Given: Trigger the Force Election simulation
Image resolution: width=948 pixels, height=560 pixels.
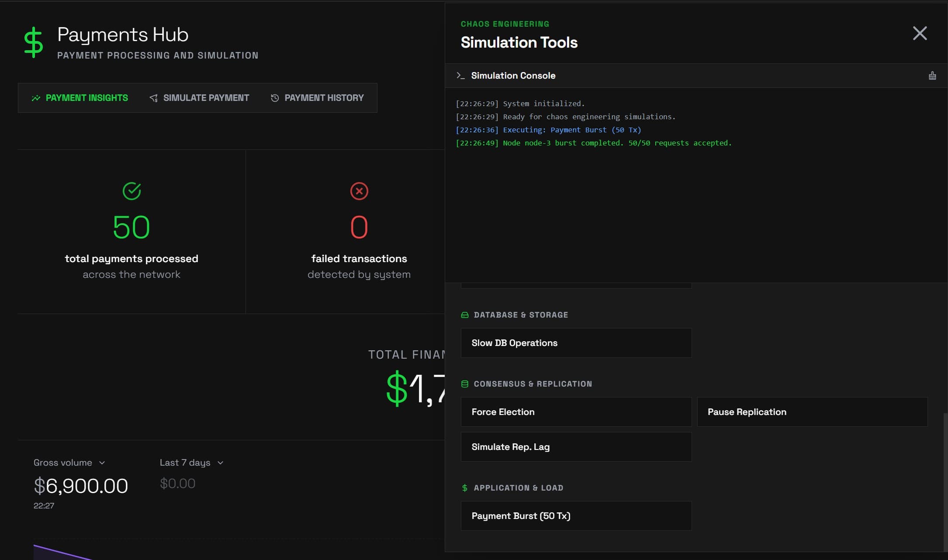Looking at the screenshot, I should coord(576,412).
